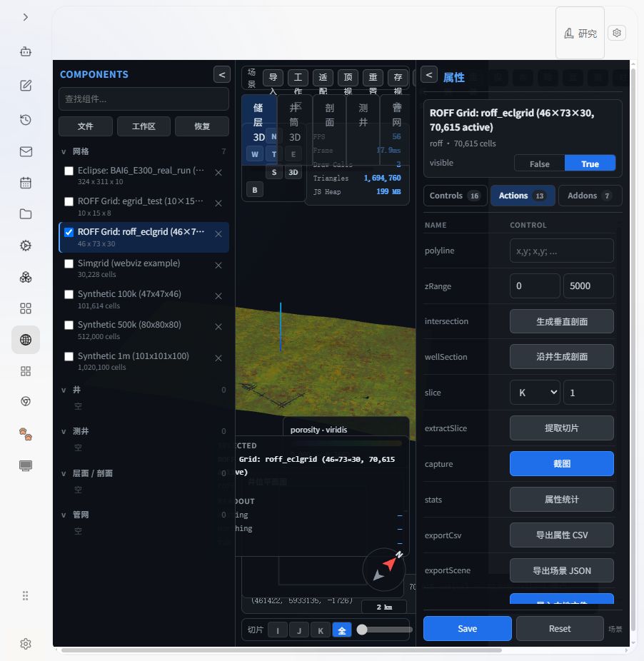Click the 生成垂直剖面 button

click(561, 322)
